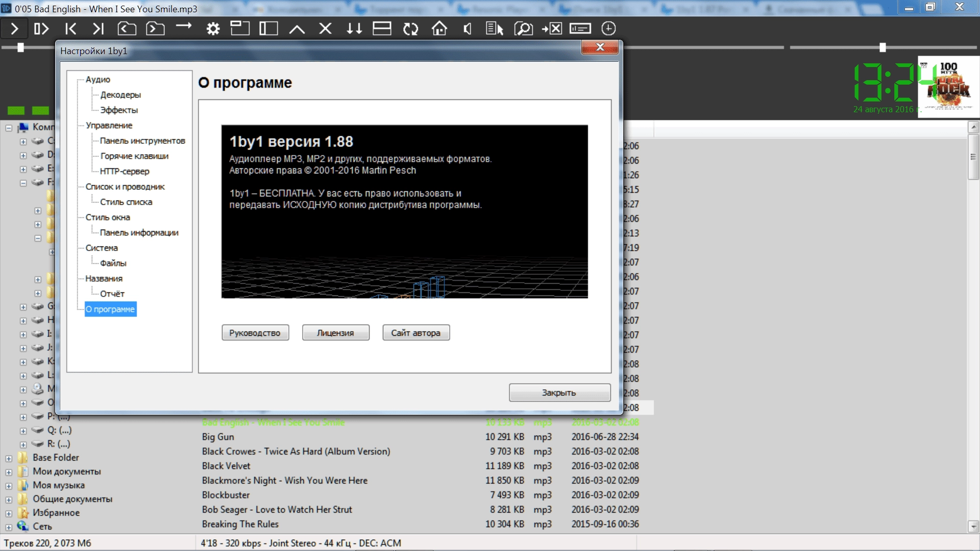Click the right arrow toolbar icon
This screenshot has width=980, height=551.
pyautogui.click(x=184, y=26)
